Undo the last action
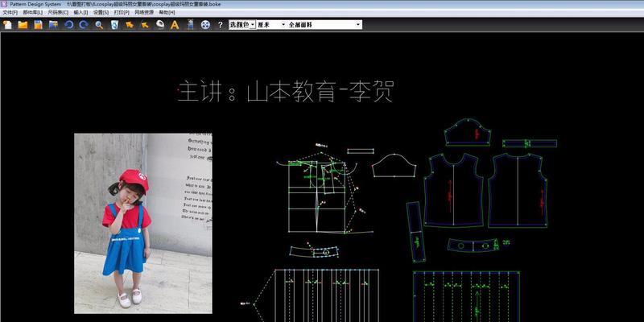 (x=68, y=25)
